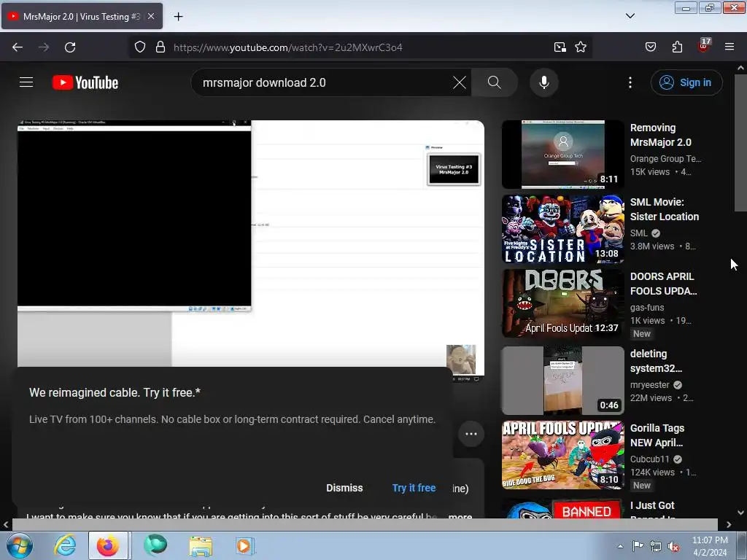The width and height of the screenshot is (747, 560).
Task: Open Windows Explorer folder on taskbar
Action: pos(201,545)
